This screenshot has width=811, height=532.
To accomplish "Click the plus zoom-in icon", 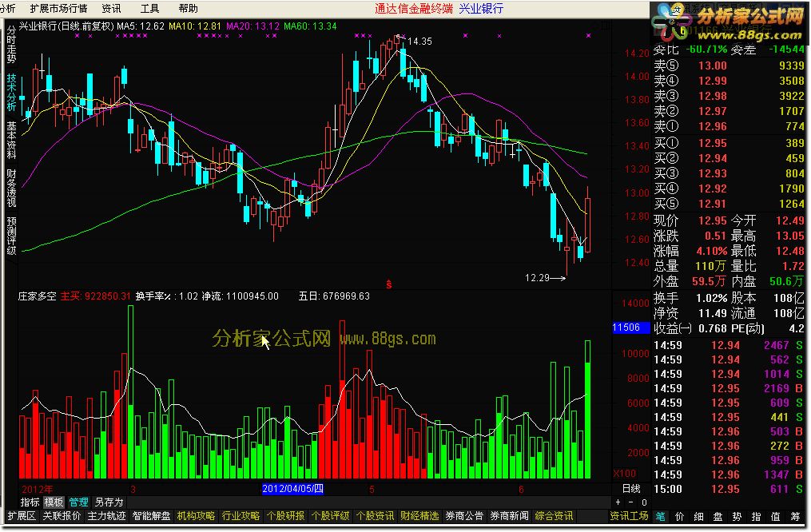I will 618,502.
